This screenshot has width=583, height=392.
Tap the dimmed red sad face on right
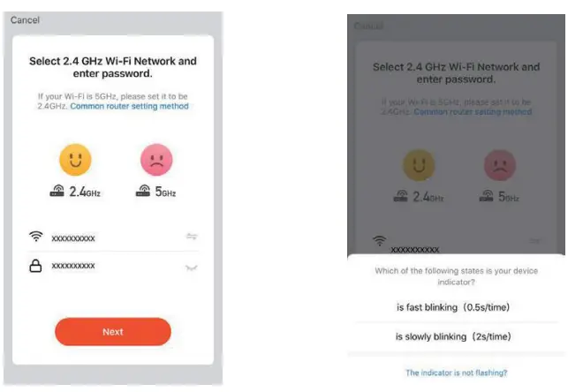(x=500, y=165)
